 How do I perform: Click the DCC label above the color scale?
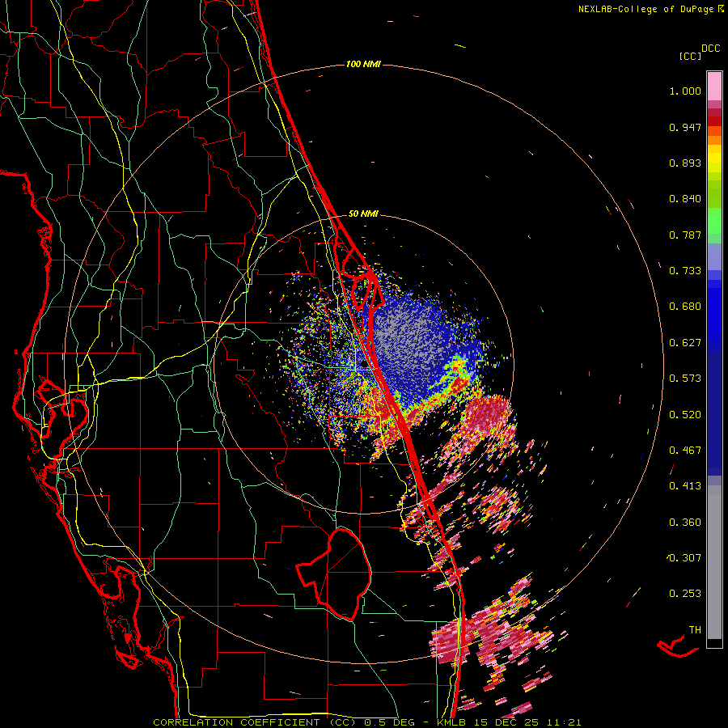coord(711,49)
